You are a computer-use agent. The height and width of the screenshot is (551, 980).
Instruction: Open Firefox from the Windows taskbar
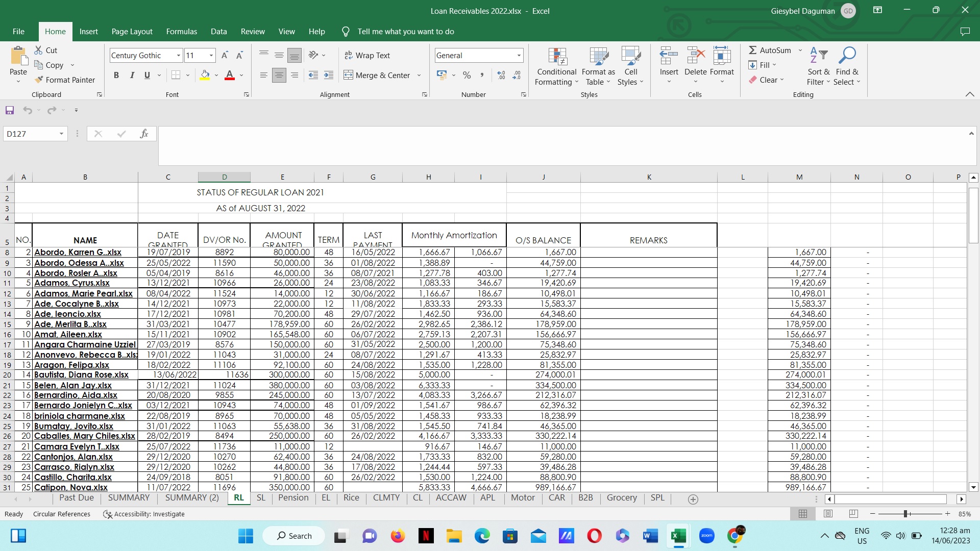pyautogui.click(x=397, y=536)
